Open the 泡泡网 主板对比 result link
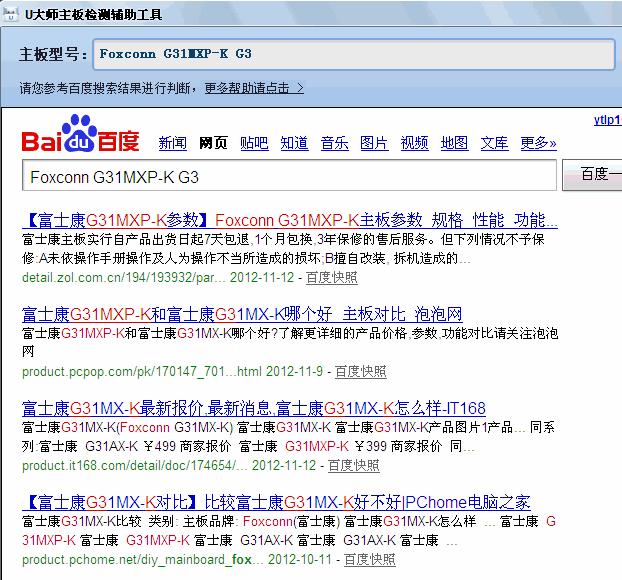622x580 pixels. point(242,314)
